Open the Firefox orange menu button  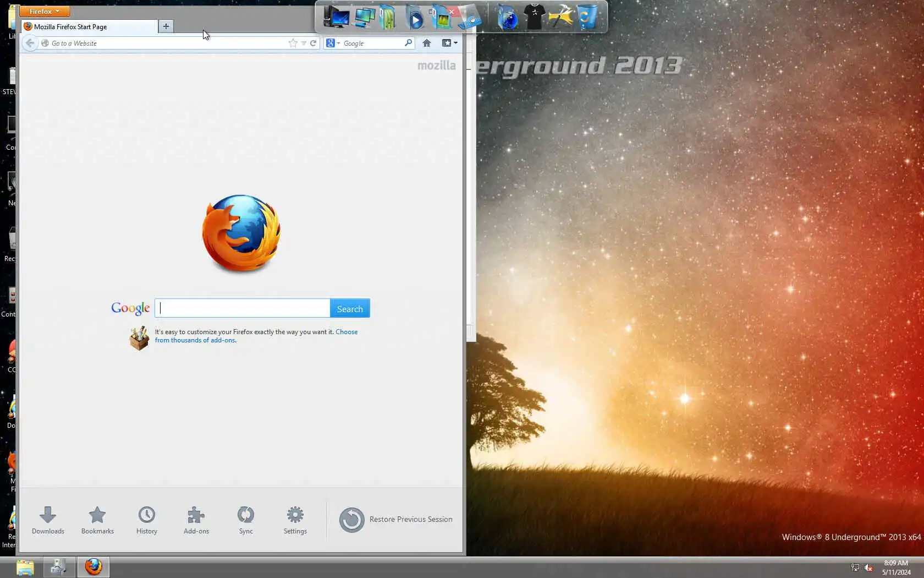click(x=45, y=11)
